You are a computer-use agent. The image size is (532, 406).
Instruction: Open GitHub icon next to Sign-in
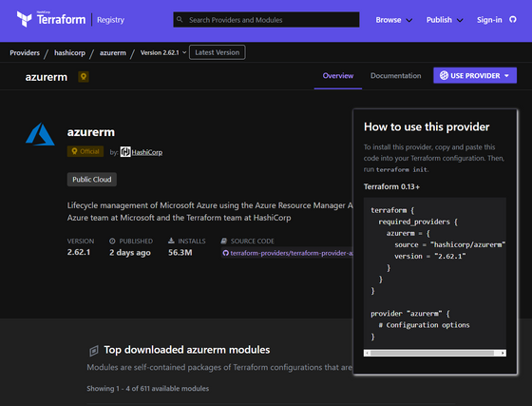pyautogui.click(x=513, y=20)
